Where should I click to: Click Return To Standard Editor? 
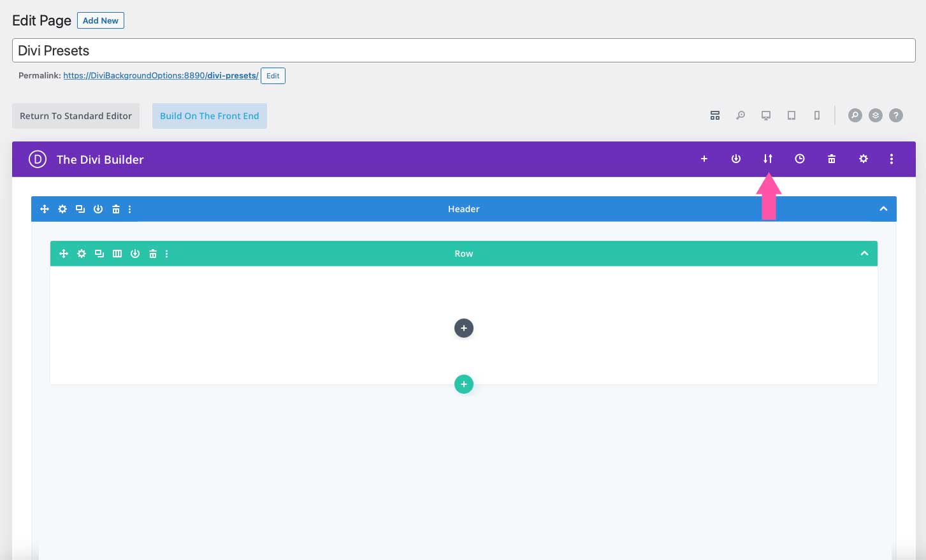pos(75,115)
